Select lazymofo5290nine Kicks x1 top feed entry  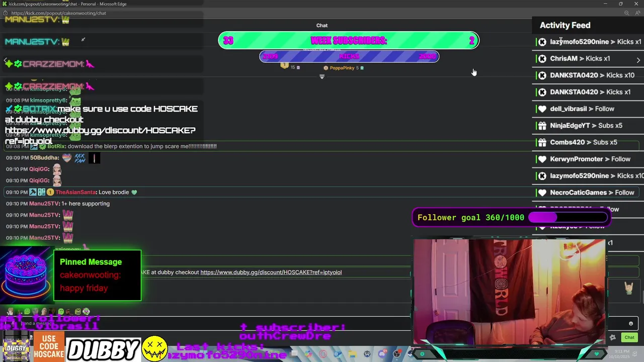click(589, 42)
